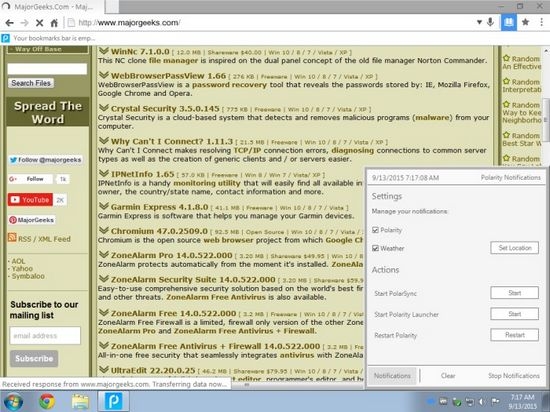The image size is (550, 412).
Task: Open the Chromium 47.0.2509.0 link
Action: 159,231
